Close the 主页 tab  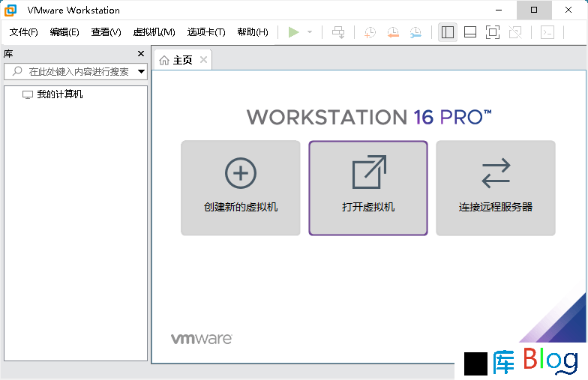[x=203, y=60]
